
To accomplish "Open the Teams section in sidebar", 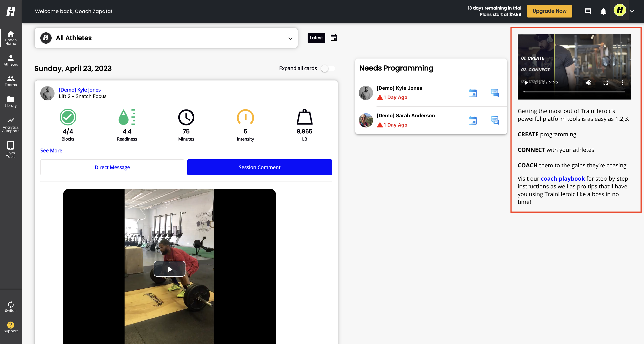I will pos(11,81).
